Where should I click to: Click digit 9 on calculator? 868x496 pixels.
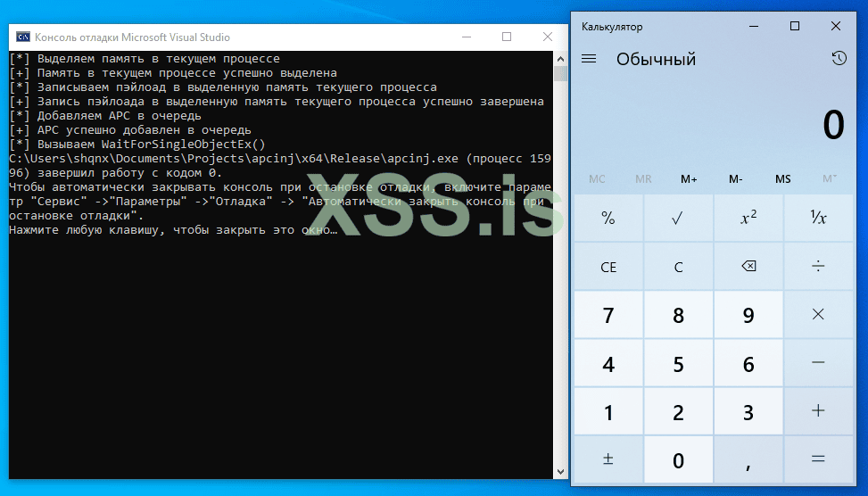tap(748, 314)
